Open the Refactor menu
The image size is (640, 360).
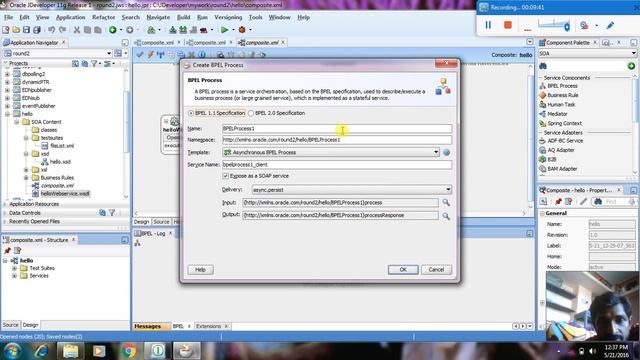[104, 18]
